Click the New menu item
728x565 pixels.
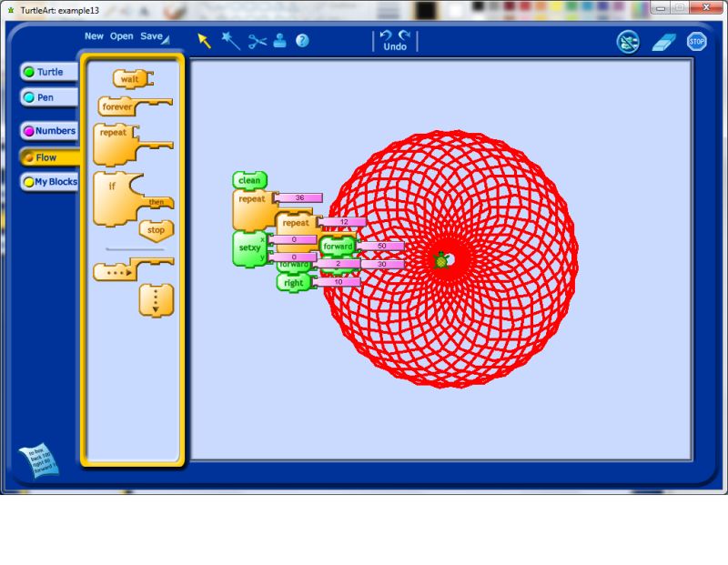click(x=94, y=35)
